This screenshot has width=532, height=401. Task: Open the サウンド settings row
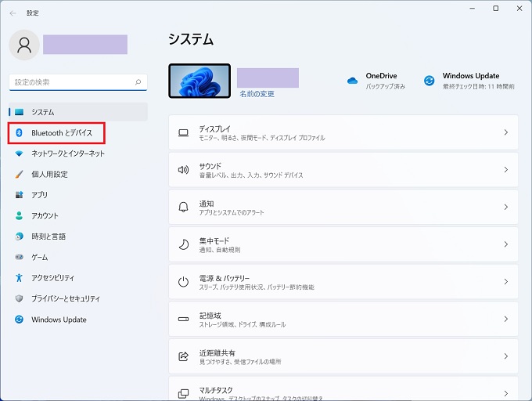343,170
